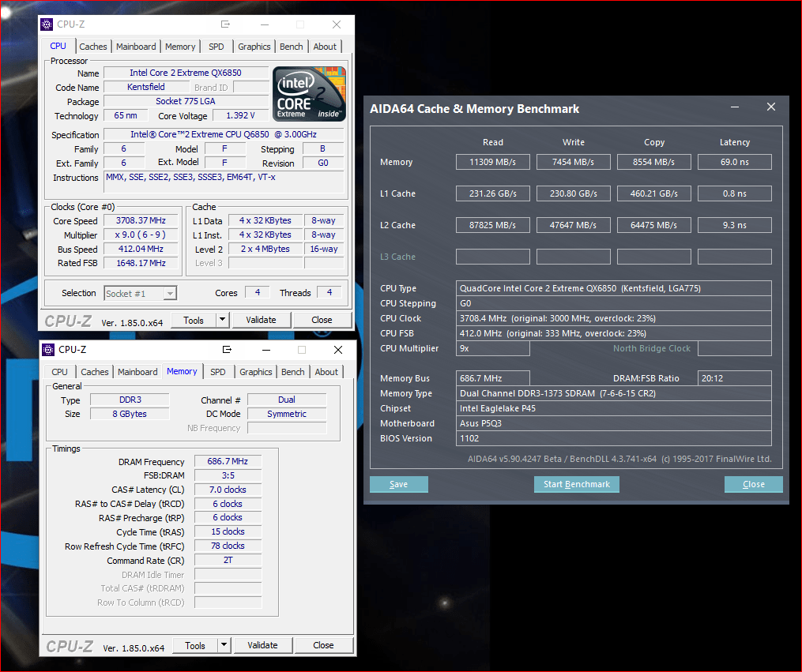Click DRAM Frequency value 686.7 MHz

click(228, 461)
